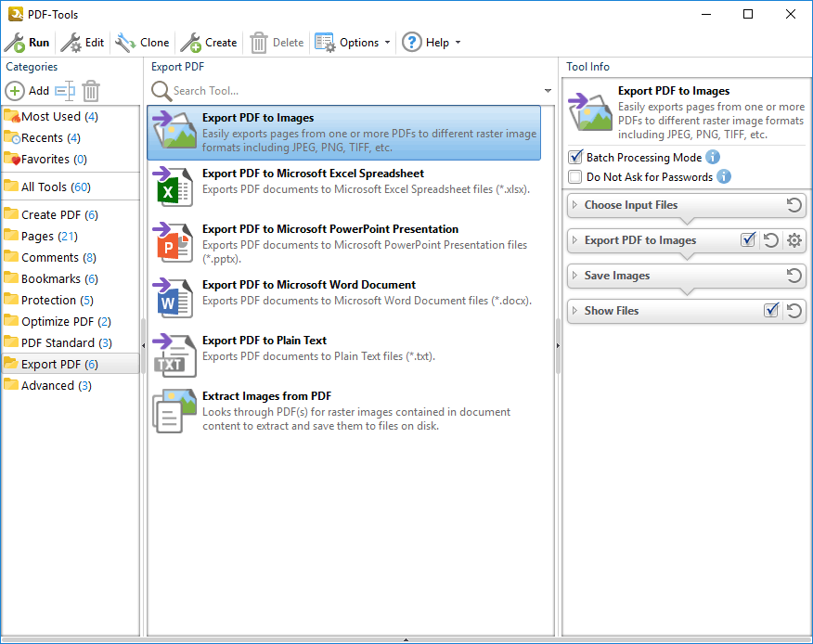
Task: Reset the Save Images step
Action: pos(794,276)
